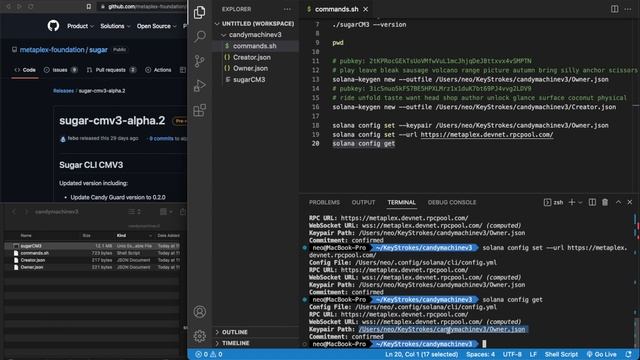Open the Solutions dropdown on GitHub
This screenshot has height=360, width=640.
115,26
